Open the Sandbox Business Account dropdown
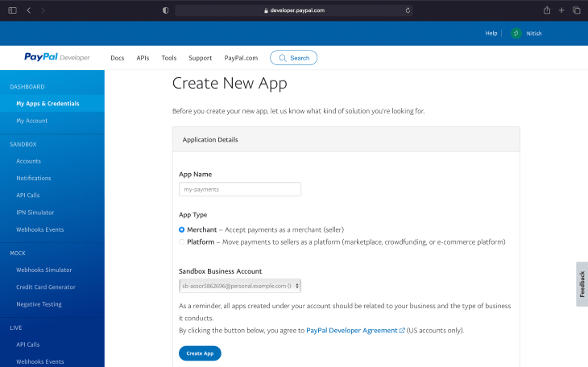588x367 pixels. click(240, 286)
